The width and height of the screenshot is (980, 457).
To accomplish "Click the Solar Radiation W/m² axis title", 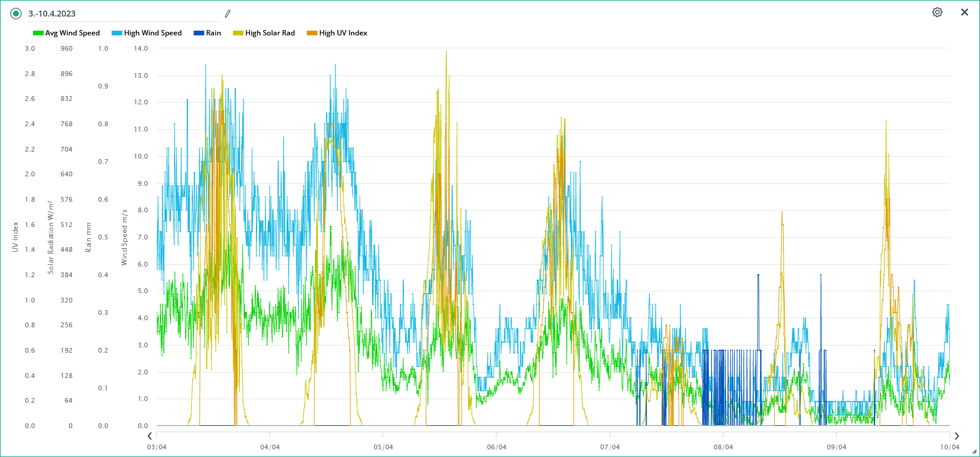I will click(x=51, y=237).
